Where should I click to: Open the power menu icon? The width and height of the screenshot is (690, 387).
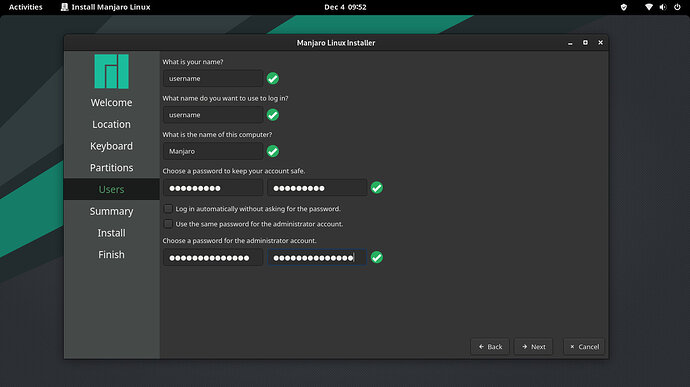click(x=677, y=7)
